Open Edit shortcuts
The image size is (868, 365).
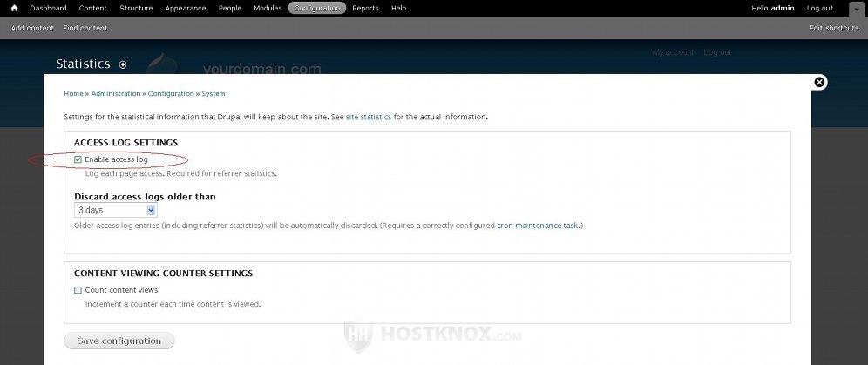click(x=834, y=28)
